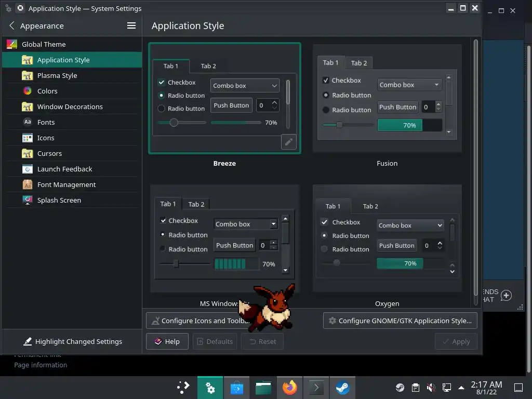Go back with Appearance back arrow
This screenshot has height=399, width=532.
point(12,26)
